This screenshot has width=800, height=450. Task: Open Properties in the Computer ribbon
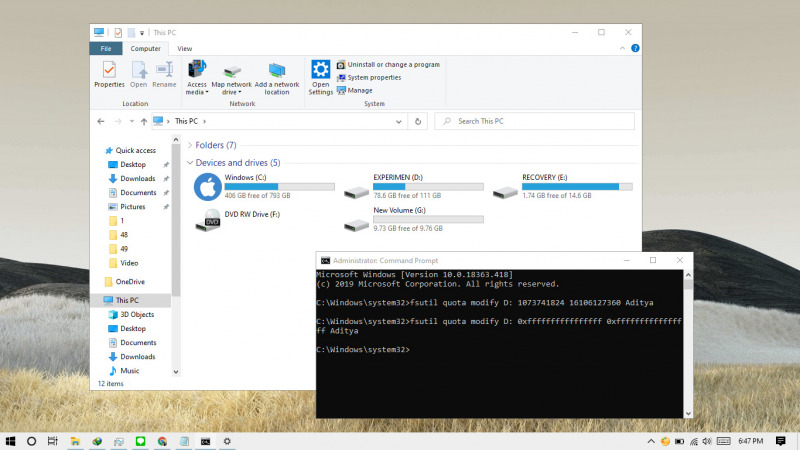[x=109, y=74]
